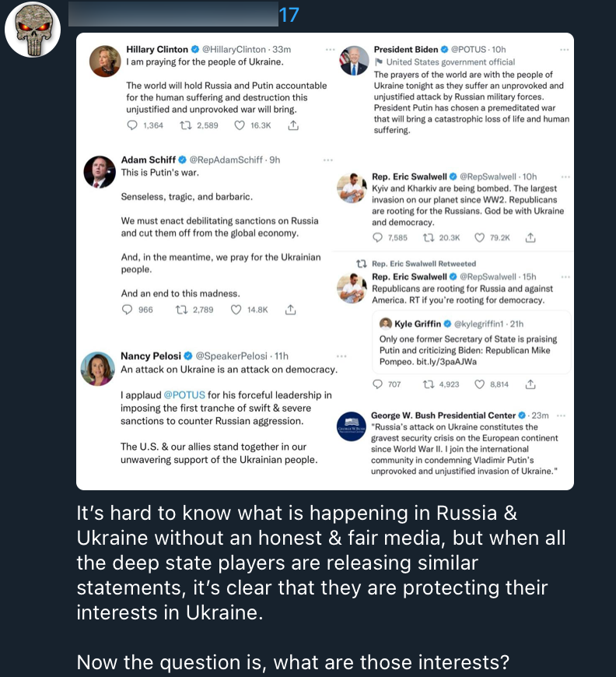Viewport: 616px width, 677px height.
Task: Click the George W. Bush Presidential Center avatar
Action: point(352,428)
